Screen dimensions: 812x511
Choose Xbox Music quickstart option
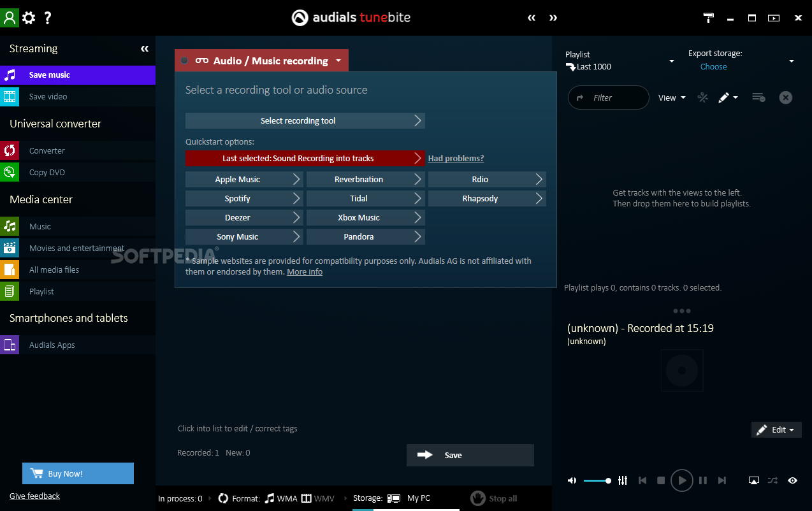click(x=365, y=218)
